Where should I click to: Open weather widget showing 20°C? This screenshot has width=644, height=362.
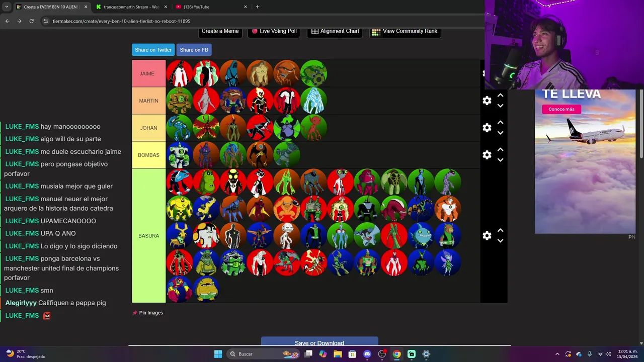[x=25, y=354]
